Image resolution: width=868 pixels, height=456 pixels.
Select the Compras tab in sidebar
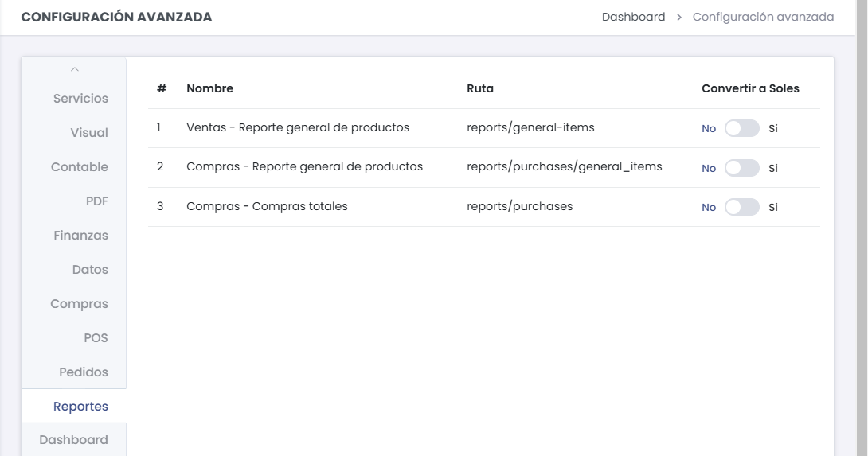(x=80, y=304)
